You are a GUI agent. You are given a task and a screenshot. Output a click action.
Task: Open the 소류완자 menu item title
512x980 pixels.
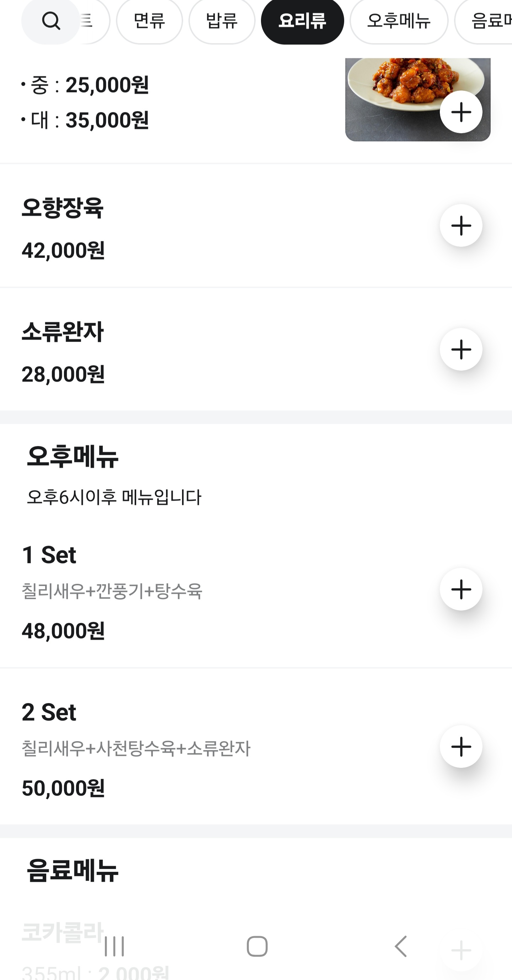(x=63, y=332)
